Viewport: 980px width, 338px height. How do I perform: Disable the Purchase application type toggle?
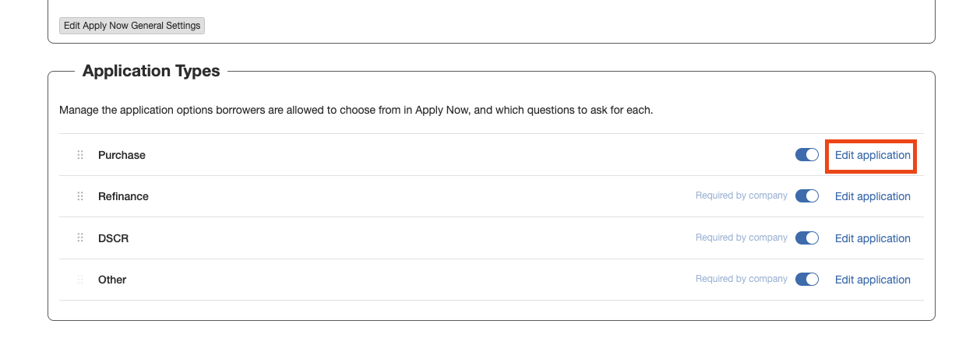[x=807, y=155]
